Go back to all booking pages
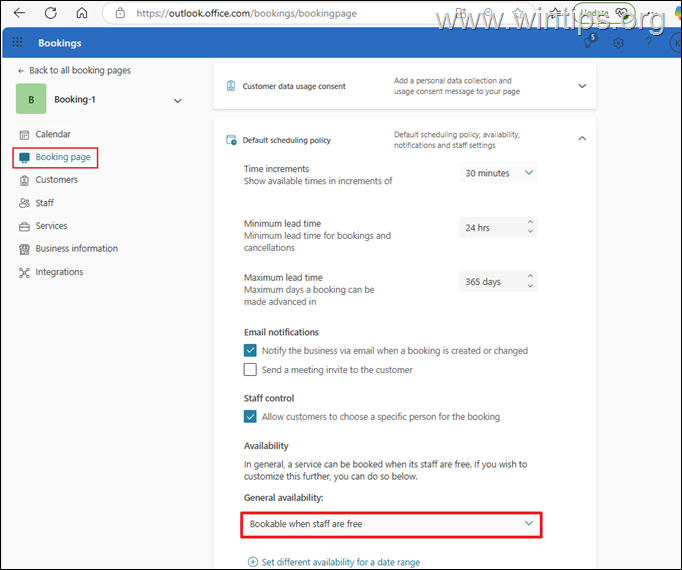682x570 pixels. [x=74, y=70]
